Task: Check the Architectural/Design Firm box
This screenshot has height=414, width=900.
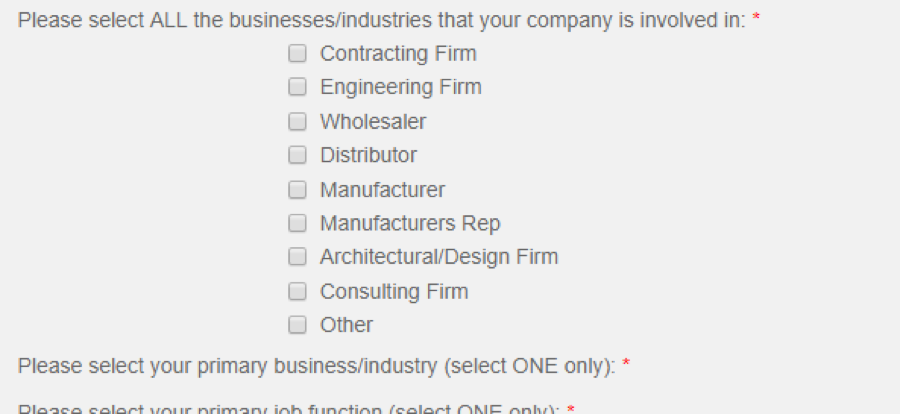Action: [x=297, y=256]
